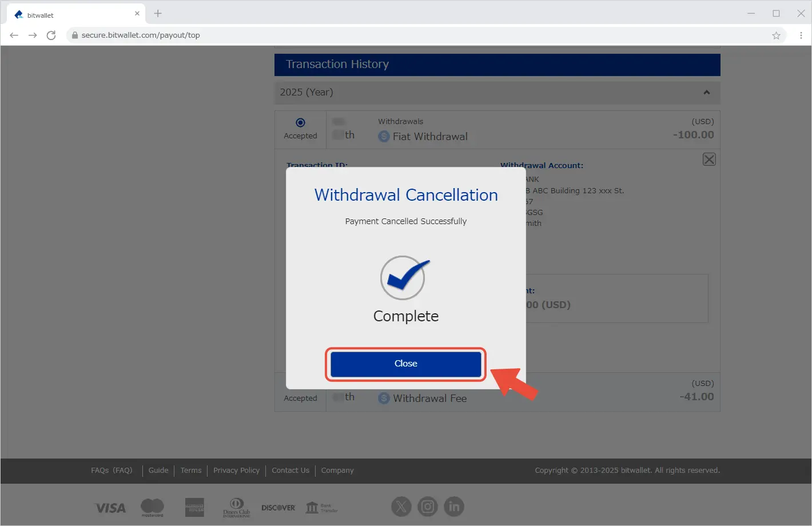Open a new browser tab

tap(158, 14)
